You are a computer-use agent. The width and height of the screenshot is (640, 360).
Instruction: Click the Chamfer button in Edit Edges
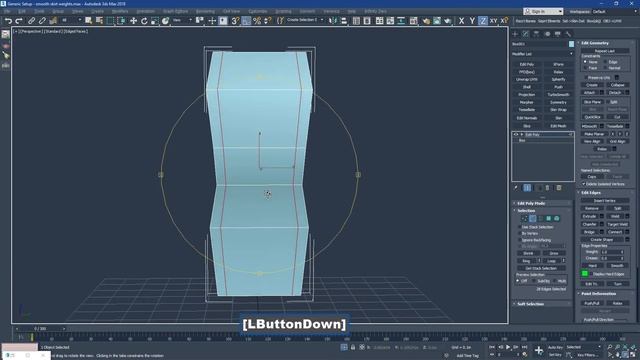(x=589, y=224)
